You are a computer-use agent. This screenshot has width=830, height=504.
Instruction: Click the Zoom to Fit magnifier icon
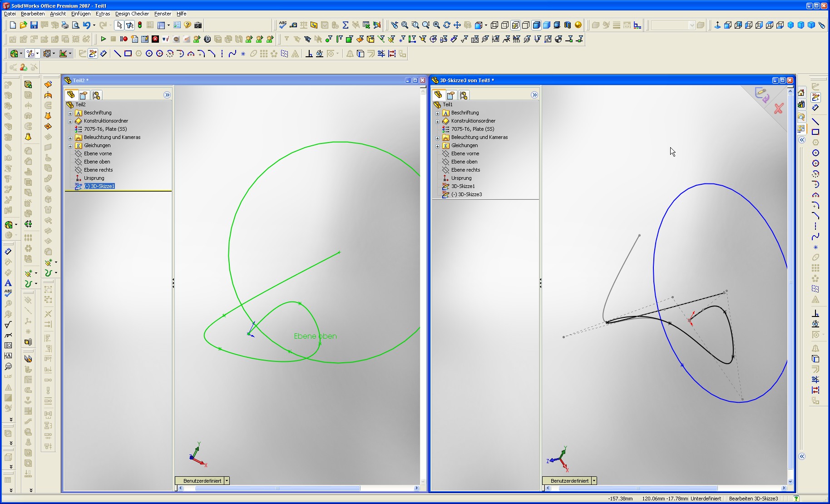coord(405,25)
